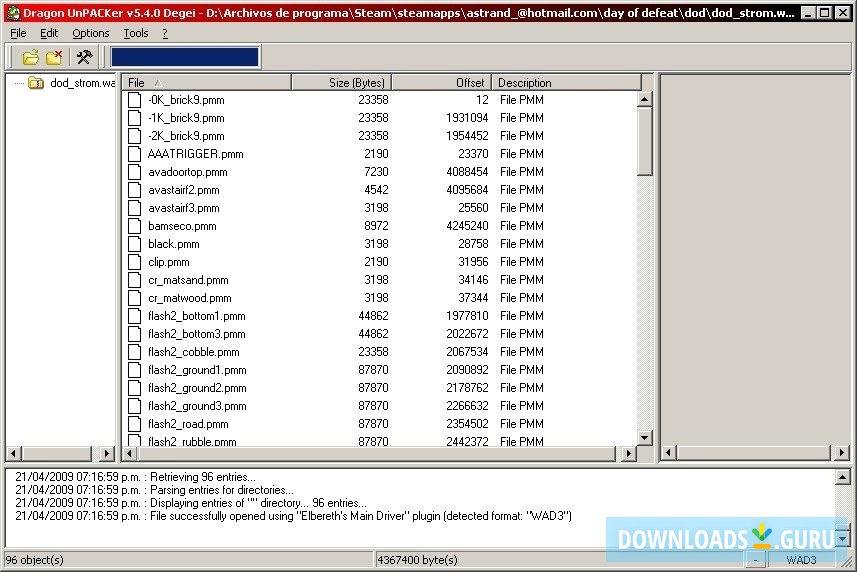Open the Edit menu
857x572 pixels.
49,33
